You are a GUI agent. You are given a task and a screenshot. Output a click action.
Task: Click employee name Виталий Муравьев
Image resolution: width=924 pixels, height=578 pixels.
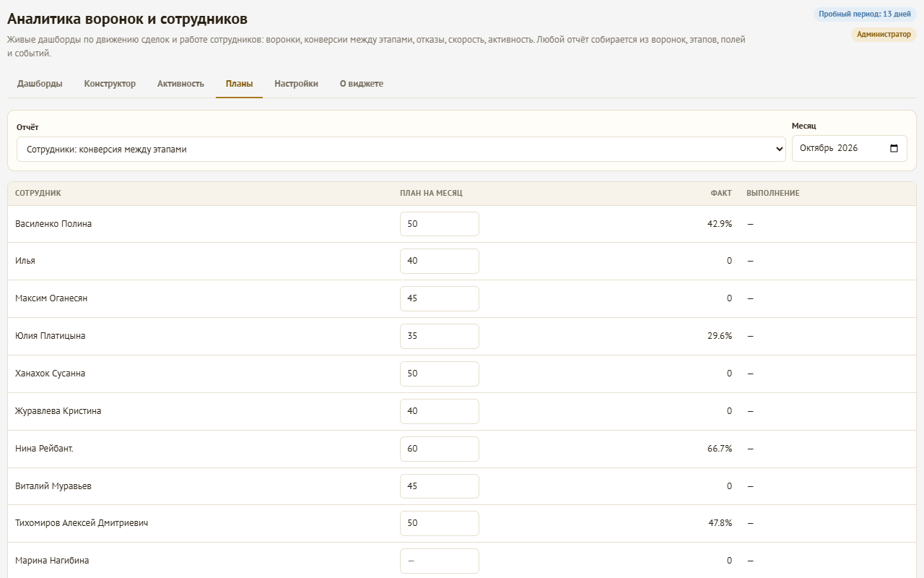53,486
